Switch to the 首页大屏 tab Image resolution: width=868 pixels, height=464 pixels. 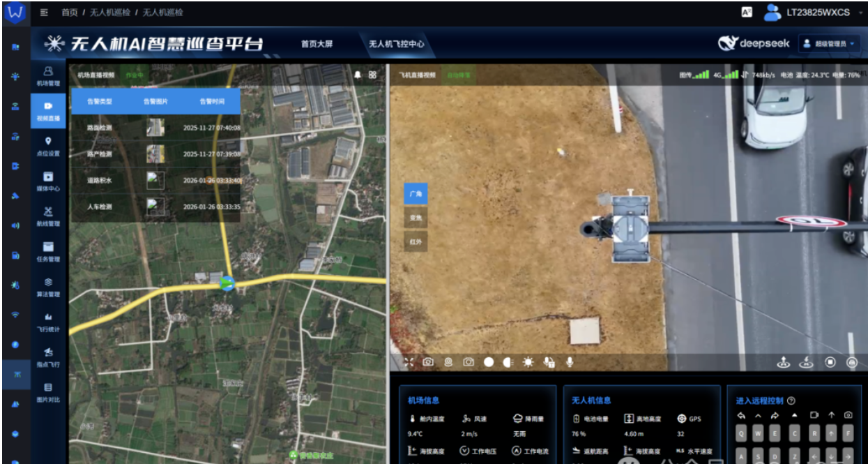click(x=317, y=44)
